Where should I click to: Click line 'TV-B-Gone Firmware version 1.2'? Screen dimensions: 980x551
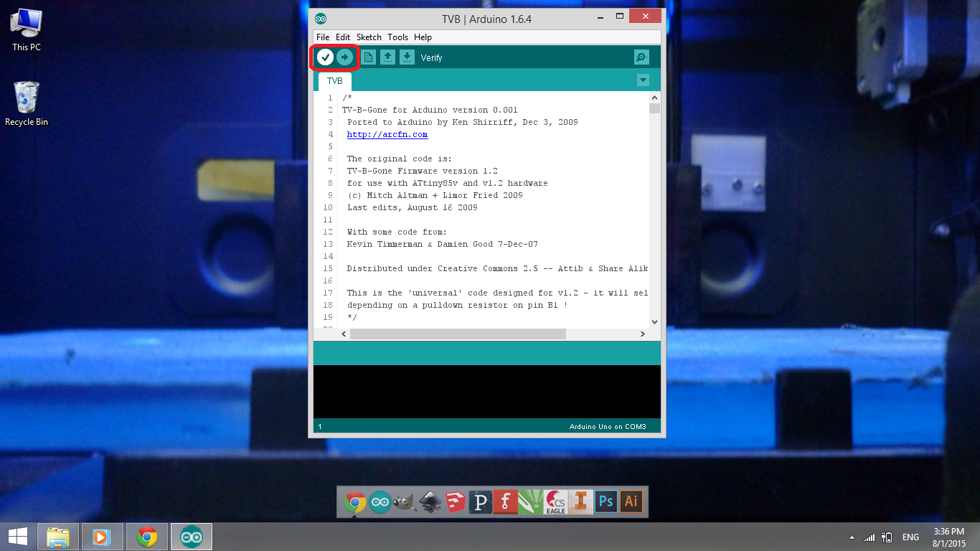[423, 171]
